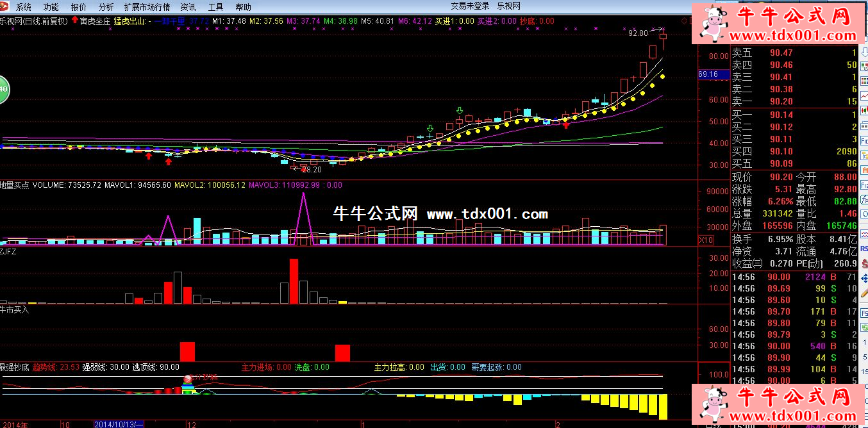
Task: Click the 买一 bid price 90.14 row
Action: [794, 115]
